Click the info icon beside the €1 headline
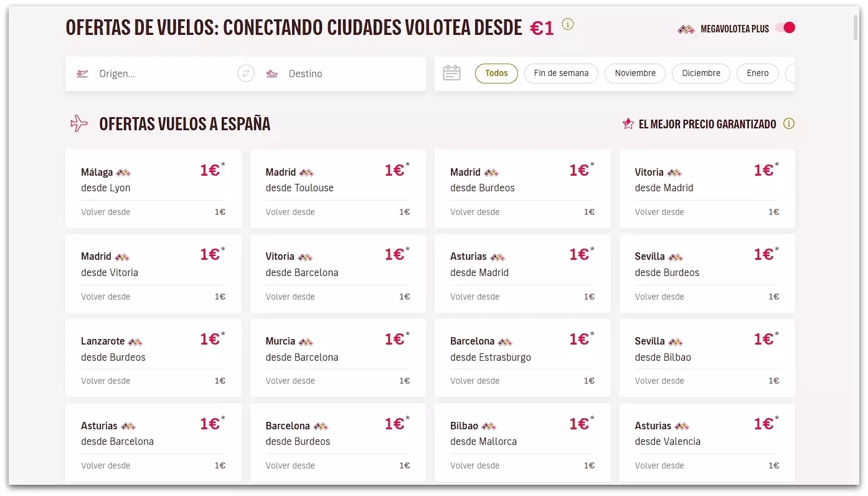Image resolution: width=868 pixels, height=496 pixels. coord(568,24)
